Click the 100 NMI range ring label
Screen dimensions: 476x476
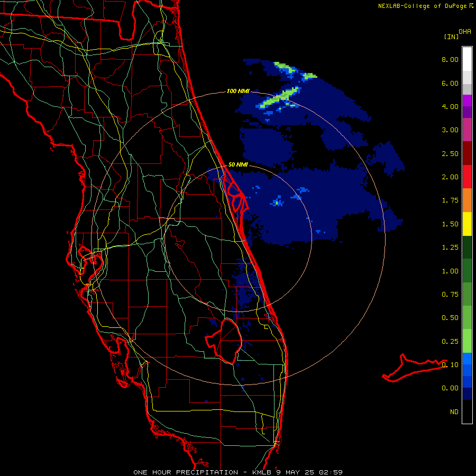[x=238, y=91]
